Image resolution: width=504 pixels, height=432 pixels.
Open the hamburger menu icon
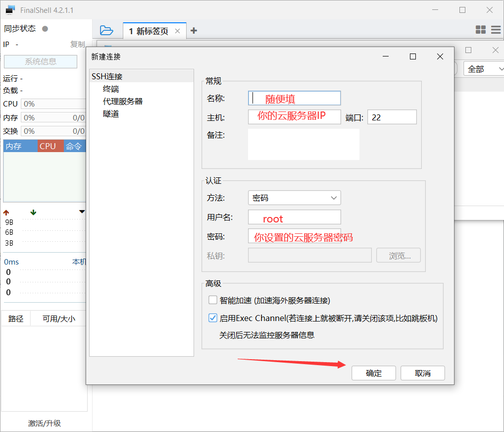click(496, 30)
